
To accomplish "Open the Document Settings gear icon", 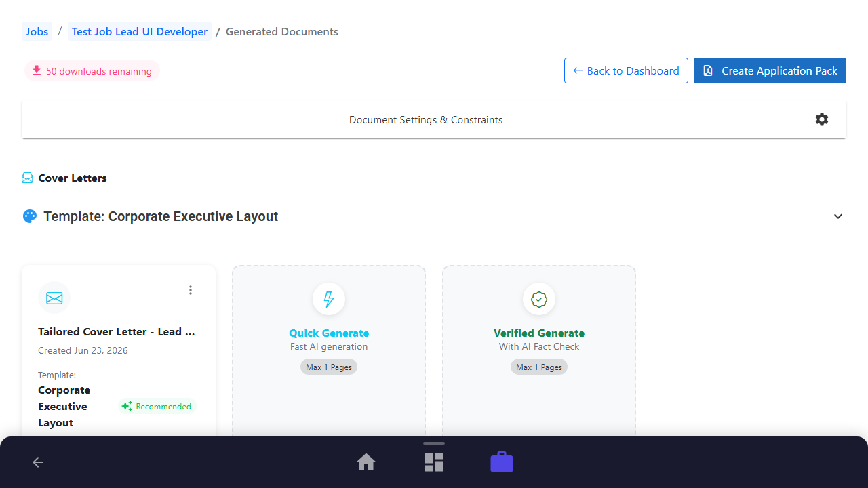I will point(822,119).
